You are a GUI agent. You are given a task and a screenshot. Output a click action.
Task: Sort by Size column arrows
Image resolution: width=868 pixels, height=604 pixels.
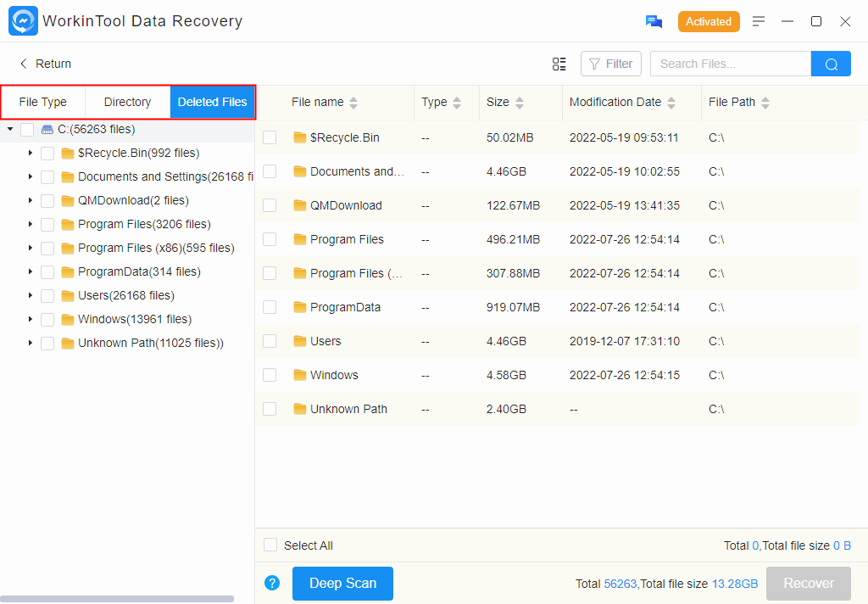520,103
